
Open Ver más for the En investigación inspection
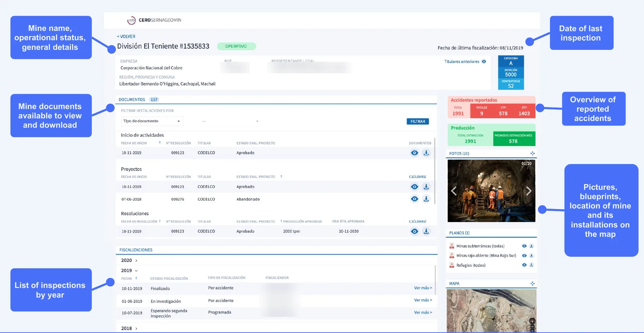(423, 300)
